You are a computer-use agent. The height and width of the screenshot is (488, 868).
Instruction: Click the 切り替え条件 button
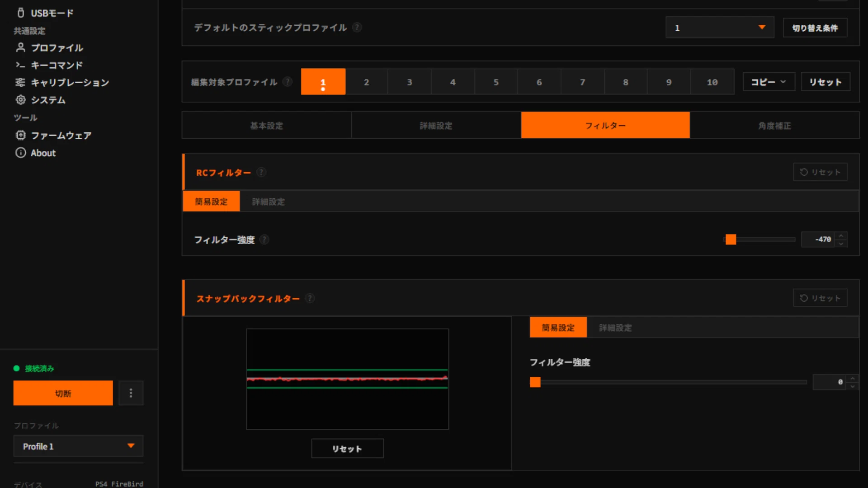click(815, 28)
